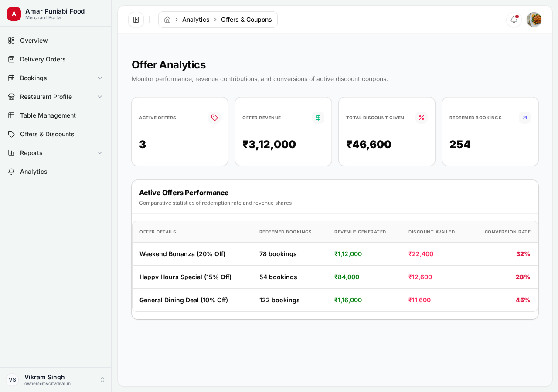The height and width of the screenshot is (392, 558).
Task: Go to home via breadcrumb icon
Action: tap(167, 20)
